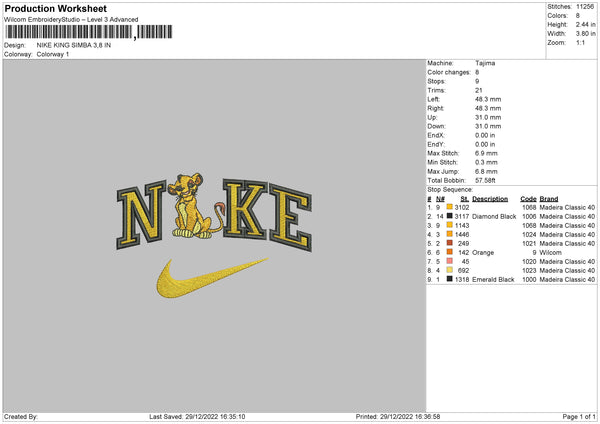
Task: Click the Production Worksheet title
Action: click(x=55, y=8)
